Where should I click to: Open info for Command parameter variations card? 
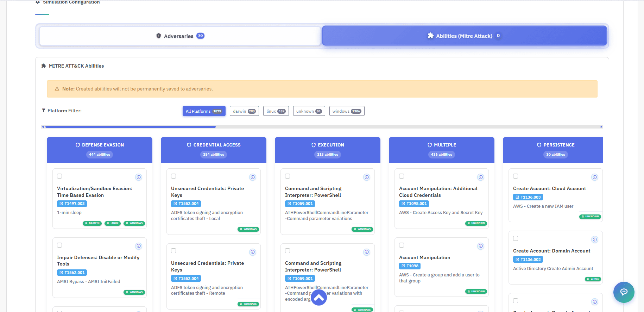(x=367, y=177)
